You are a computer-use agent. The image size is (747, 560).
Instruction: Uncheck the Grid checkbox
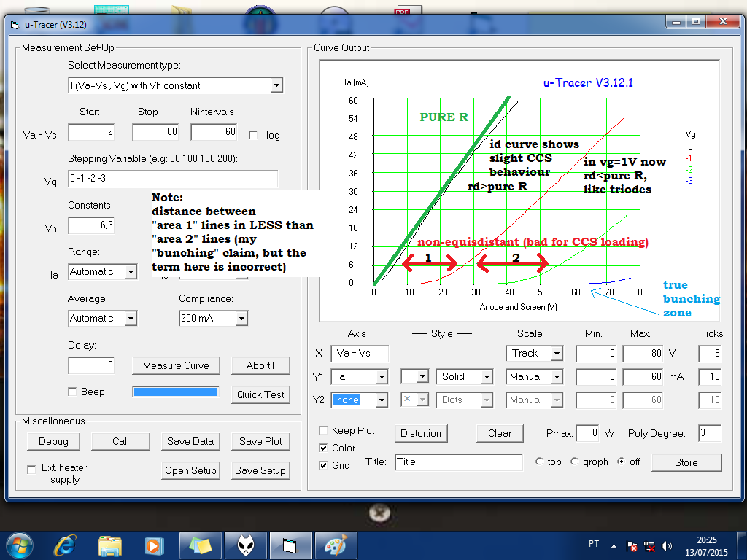(323, 465)
